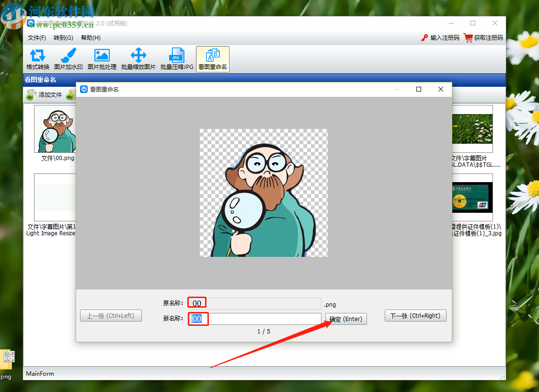The width and height of the screenshot is (539, 392).
Task: Click the 获取注册码 shopping cart icon
Action: click(468, 38)
